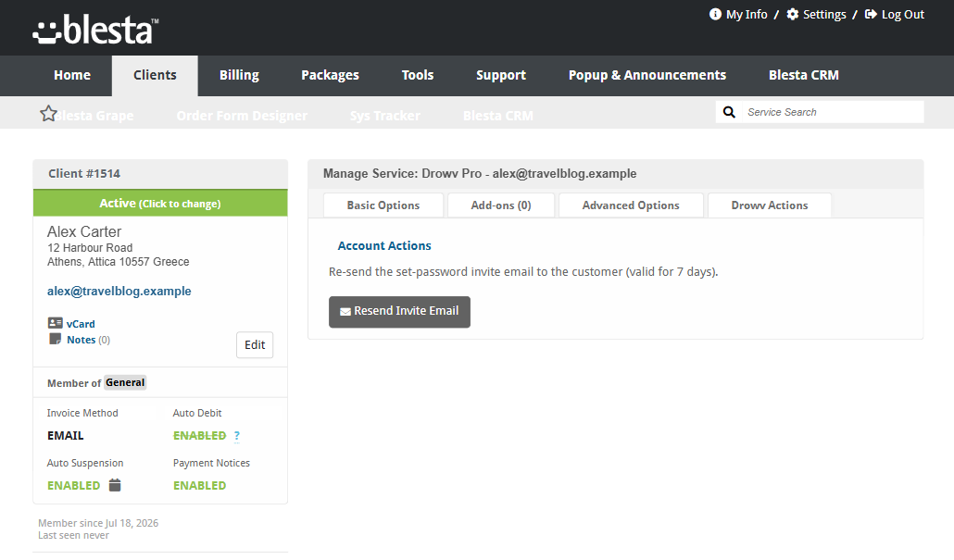Toggle Auto Debit ENABLED setting
The width and height of the screenshot is (954, 560).
pos(199,436)
